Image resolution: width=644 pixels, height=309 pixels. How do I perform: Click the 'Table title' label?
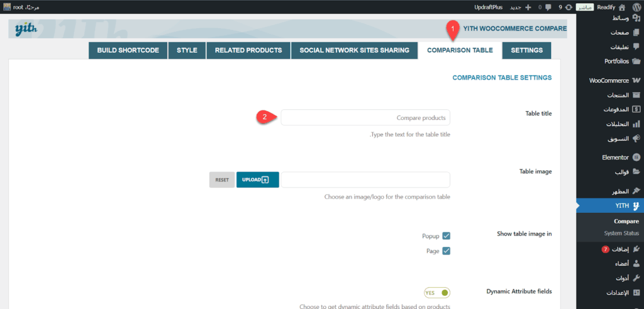(x=538, y=113)
